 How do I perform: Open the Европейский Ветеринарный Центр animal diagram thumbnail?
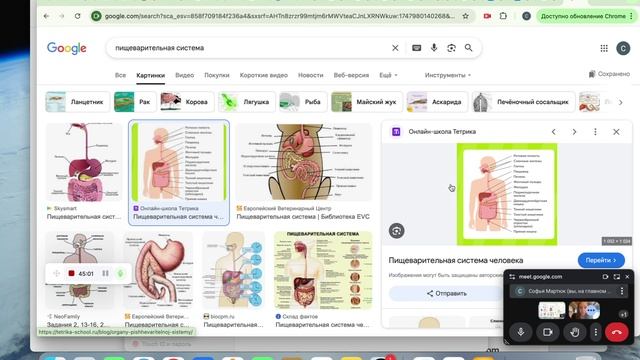pyautogui.click(x=304, y=162)
